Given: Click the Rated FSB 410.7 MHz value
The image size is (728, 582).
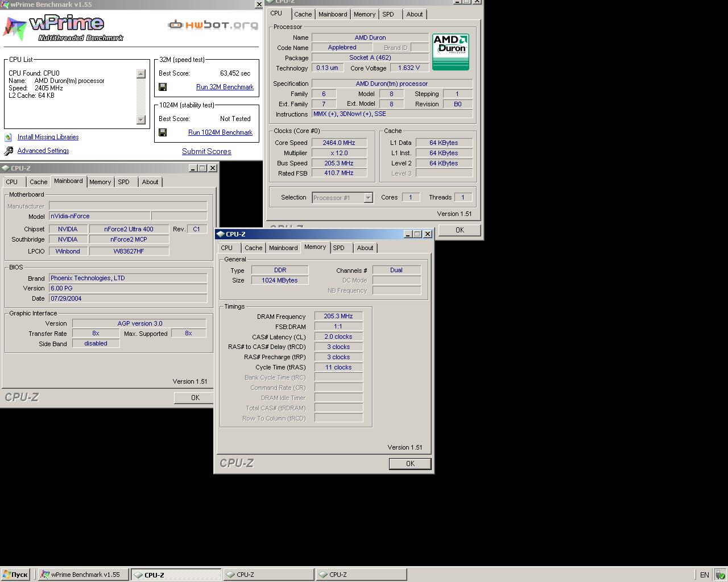Looking at the screenshot, I should point(339,173).
